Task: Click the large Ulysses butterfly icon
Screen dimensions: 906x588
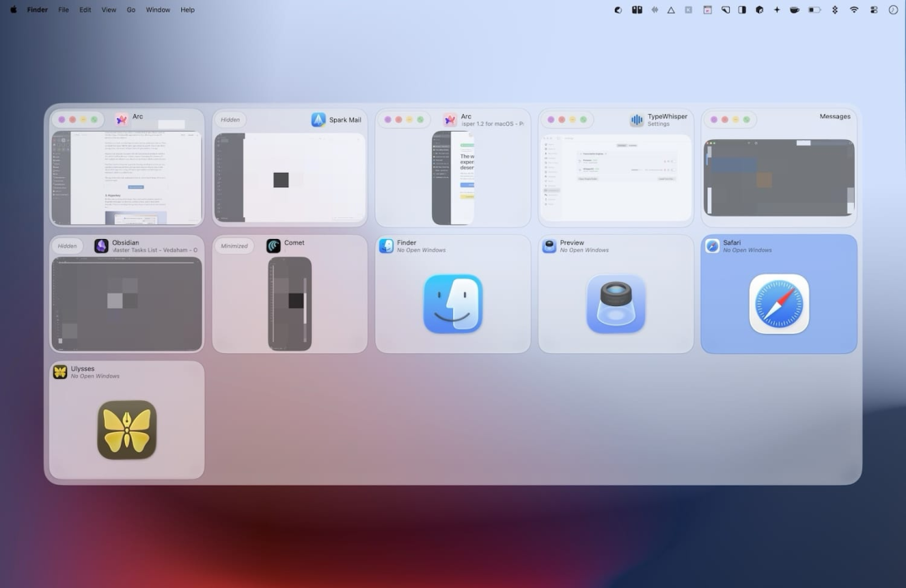Action: pyautogui.click(x=128, y=429)
